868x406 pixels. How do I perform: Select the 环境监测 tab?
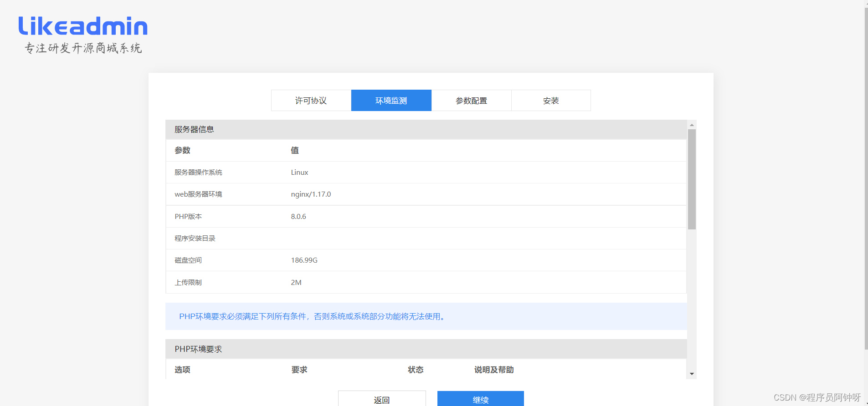pos(391,100)
